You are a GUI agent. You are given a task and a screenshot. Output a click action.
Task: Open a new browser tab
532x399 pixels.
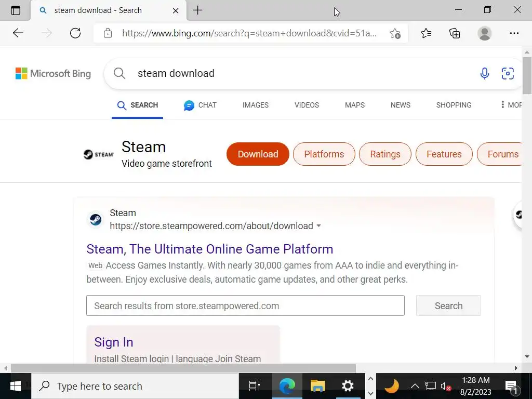click(198, 10)
